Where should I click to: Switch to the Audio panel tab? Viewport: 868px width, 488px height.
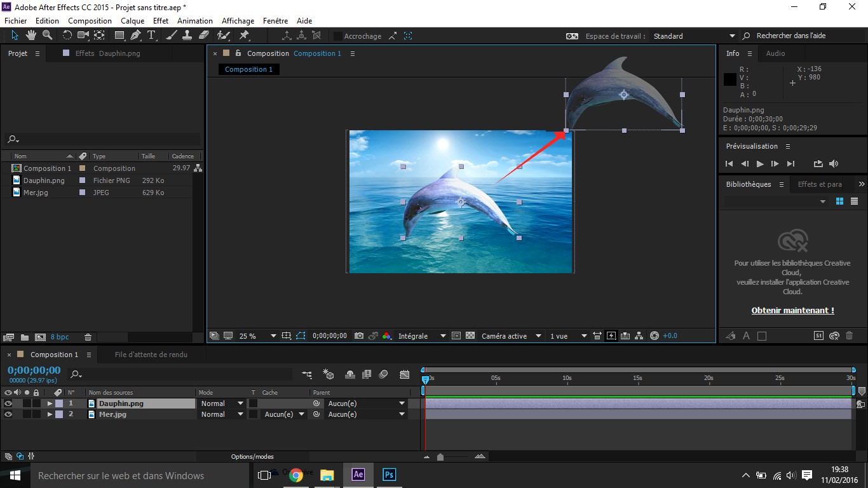click(x=775, y=53)
